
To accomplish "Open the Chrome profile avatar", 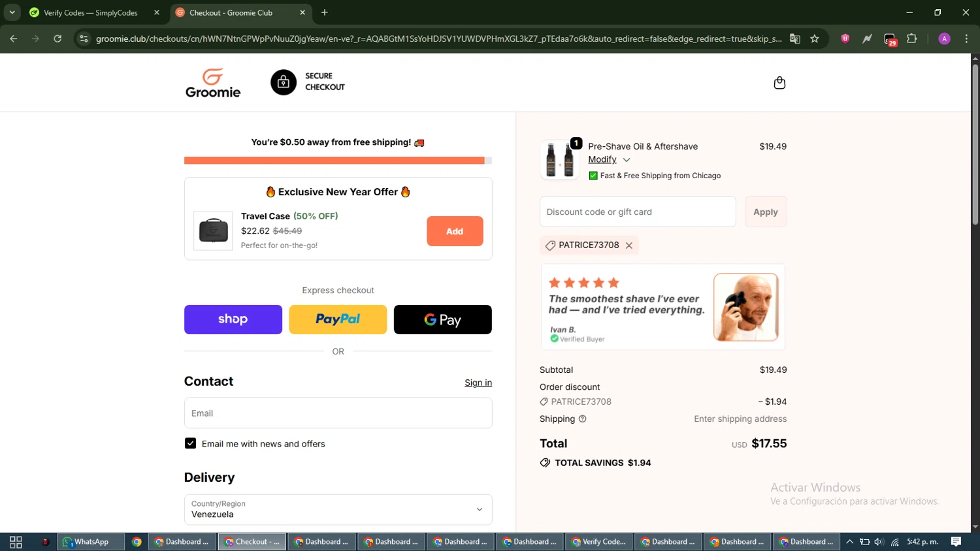I will pos(944,39).
